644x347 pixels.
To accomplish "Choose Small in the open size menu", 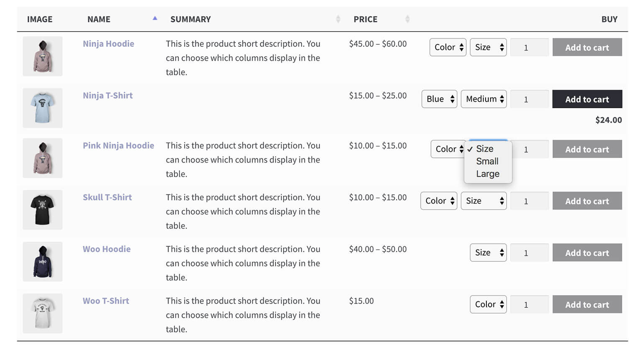I will click(487, 161).
